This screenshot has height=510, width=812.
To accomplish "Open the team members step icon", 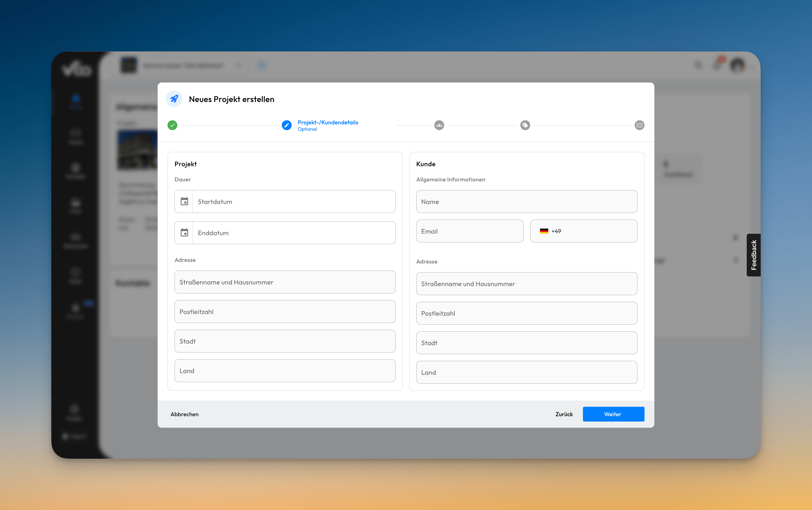I will point(439,125).
